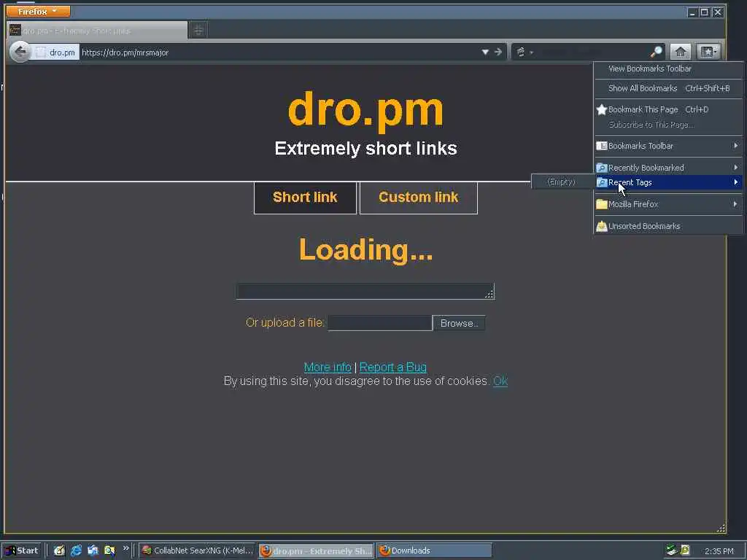Switch to the Custom link tab

(x=418, y=198)
